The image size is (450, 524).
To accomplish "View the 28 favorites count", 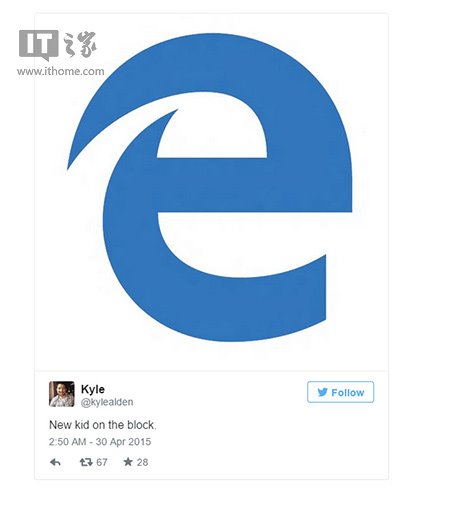I will (x=142, y=462).
